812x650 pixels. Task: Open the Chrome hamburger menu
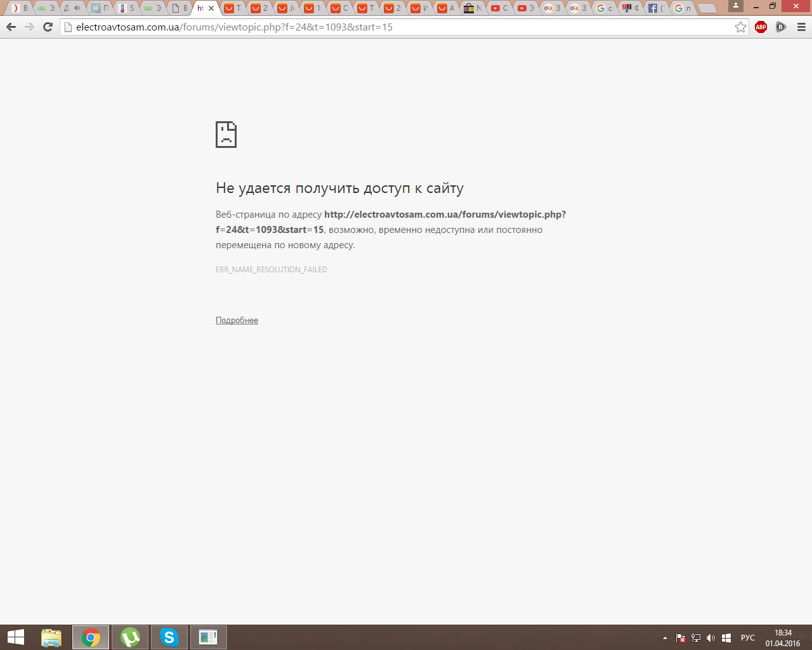pos(801,27)
